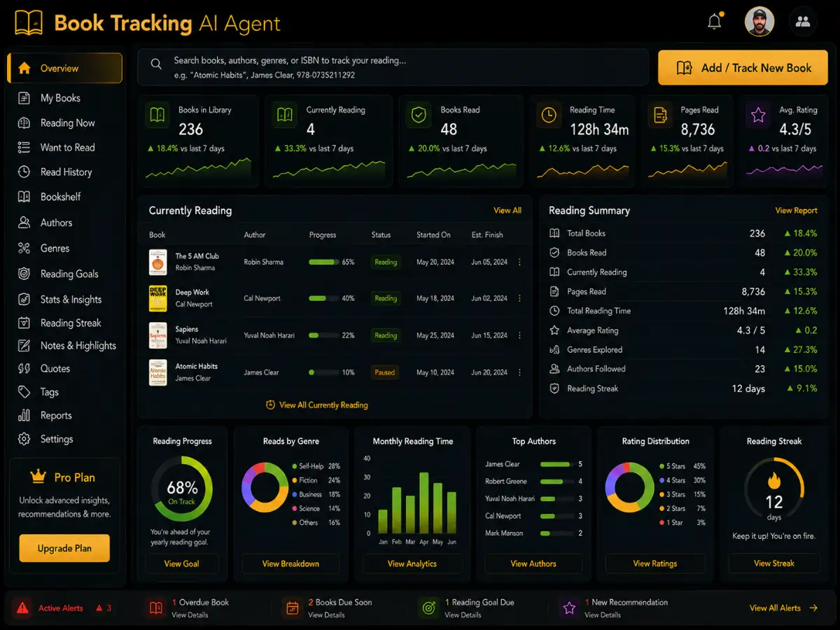This screenshot has width=840, height=630.
Task: Click the Genres sidebar icon
Action: click(x=24, y=248)
